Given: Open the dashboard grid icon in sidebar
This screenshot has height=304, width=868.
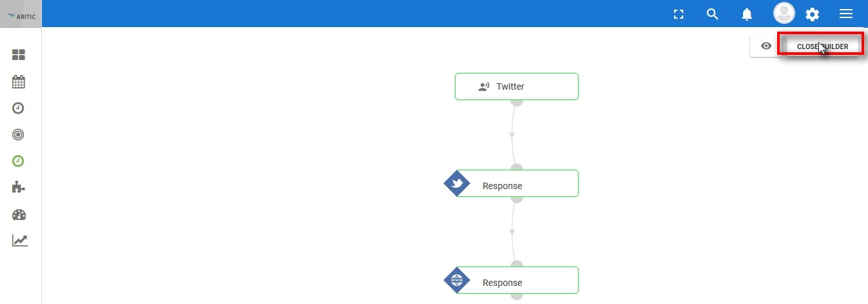Looking at the screenshot, I should (19, 55).
